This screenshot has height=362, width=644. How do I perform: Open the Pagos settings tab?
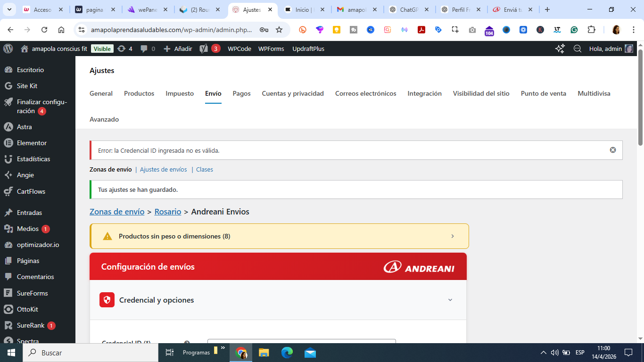click(241, 93)
